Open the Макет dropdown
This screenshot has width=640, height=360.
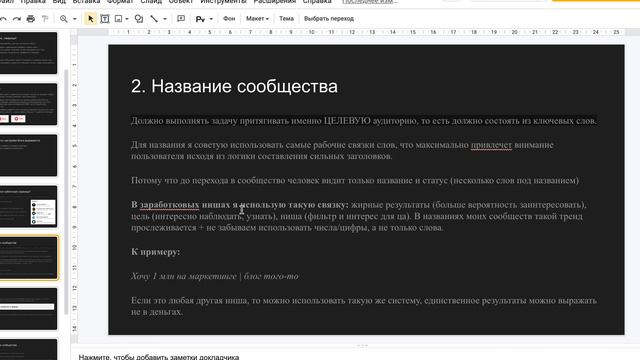[257, 19]
